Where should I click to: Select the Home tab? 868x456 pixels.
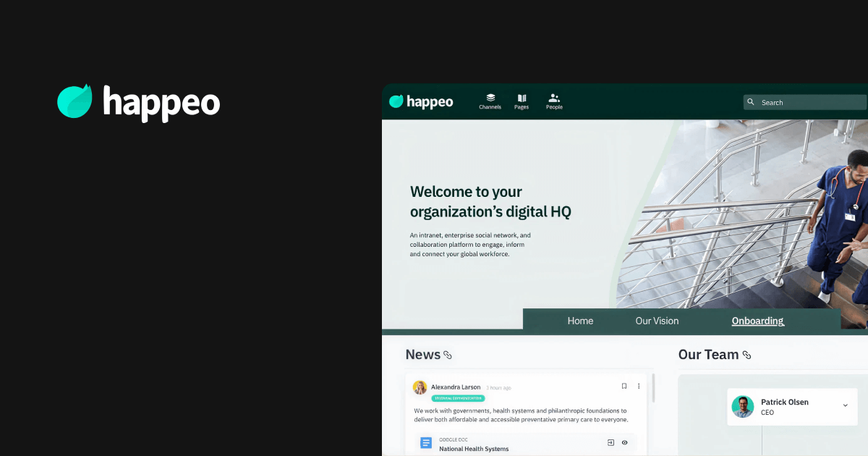tap(580, 321)
